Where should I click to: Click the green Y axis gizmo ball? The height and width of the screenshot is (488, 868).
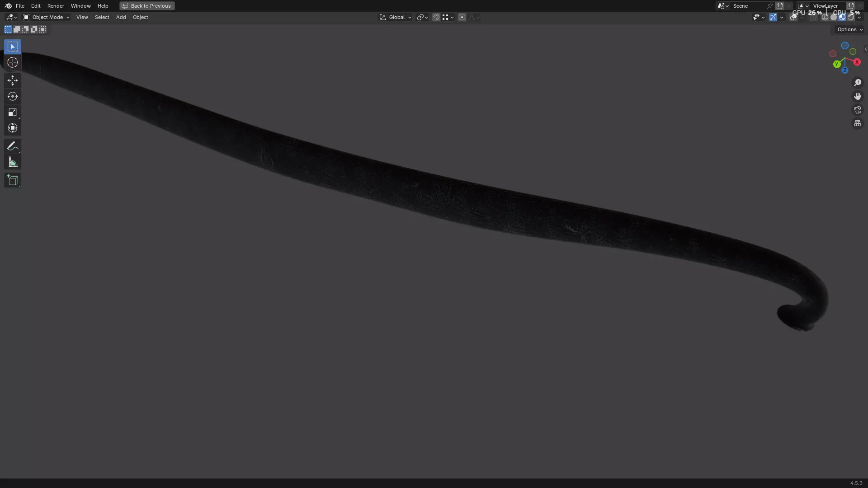tap(837, 64)
